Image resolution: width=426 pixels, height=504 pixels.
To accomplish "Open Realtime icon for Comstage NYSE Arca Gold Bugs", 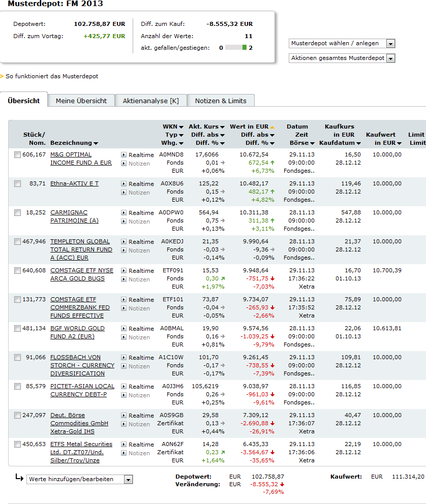I will [124, 271].
